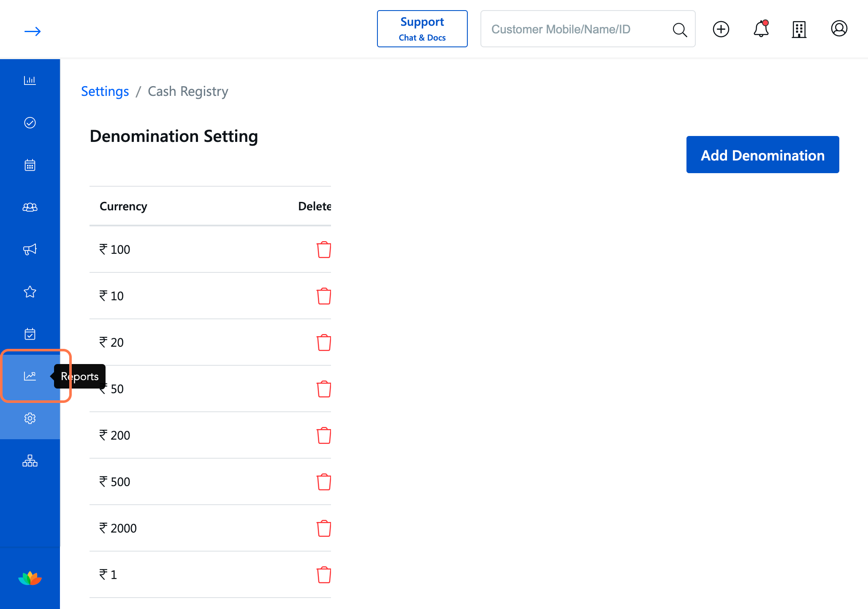Image resolution: width=868 pixels, height=609 pixels.
Task: Click the Denomination Setting heading
Action: coord(174,136)
